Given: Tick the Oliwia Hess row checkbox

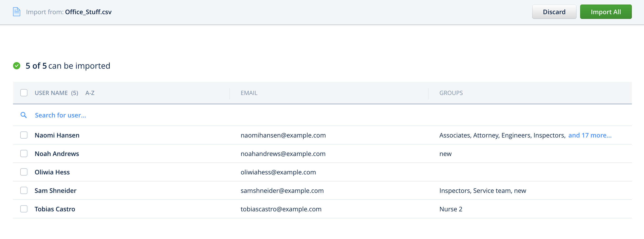Looking at the screenshot, I should 24,172.
